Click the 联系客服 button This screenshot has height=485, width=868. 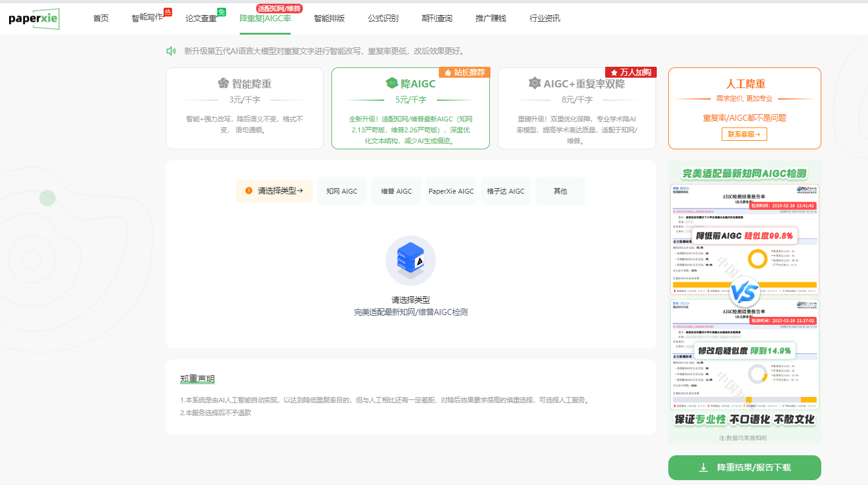click(x=744, y=134)
